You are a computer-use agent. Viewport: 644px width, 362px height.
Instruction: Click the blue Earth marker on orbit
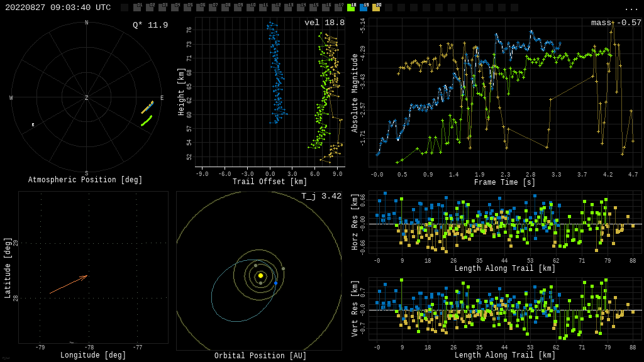point(275,283)
